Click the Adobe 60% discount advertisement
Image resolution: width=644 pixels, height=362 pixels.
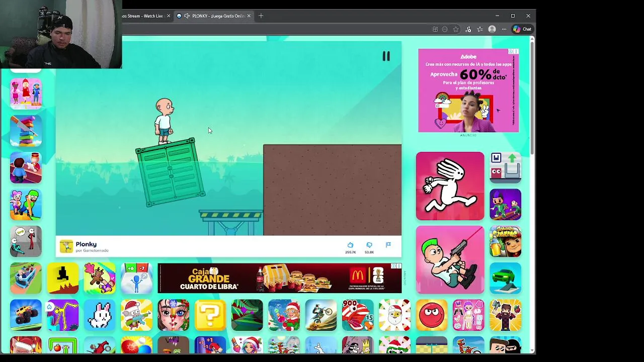[x=468, y=90]
